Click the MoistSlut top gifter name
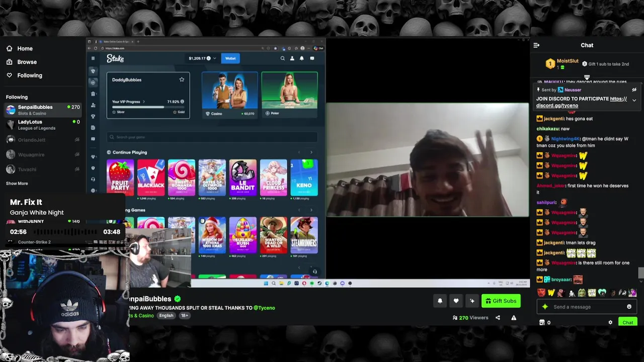Screen dimensions: 644x362 click(x=568, y=61)
